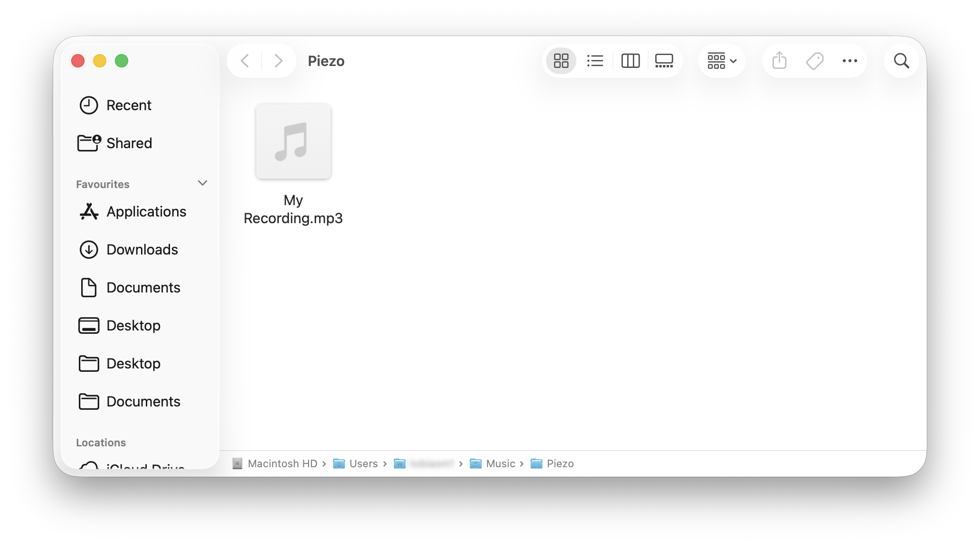Image resolution: width=980 pixels, height=547 pixels.
Task: Open Shared in the sidebar
Action: point(140,143)
